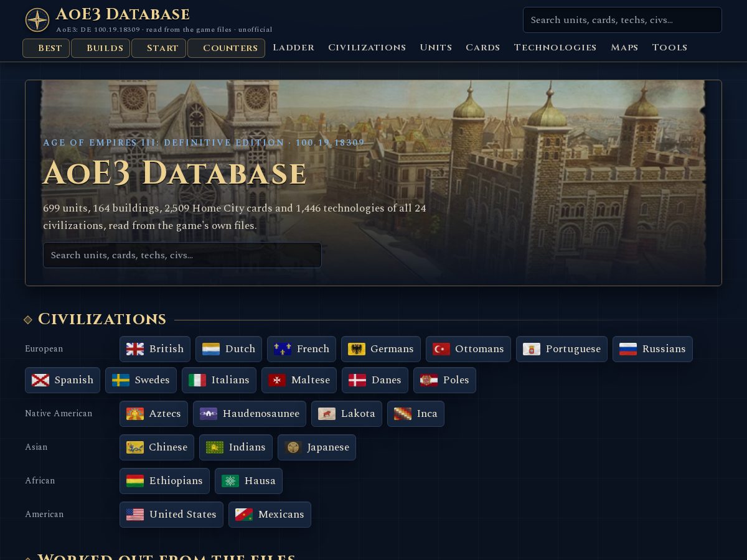Click the Chinese dragon flag icon
The image size is (747, 560).
(x=135, y=447)
